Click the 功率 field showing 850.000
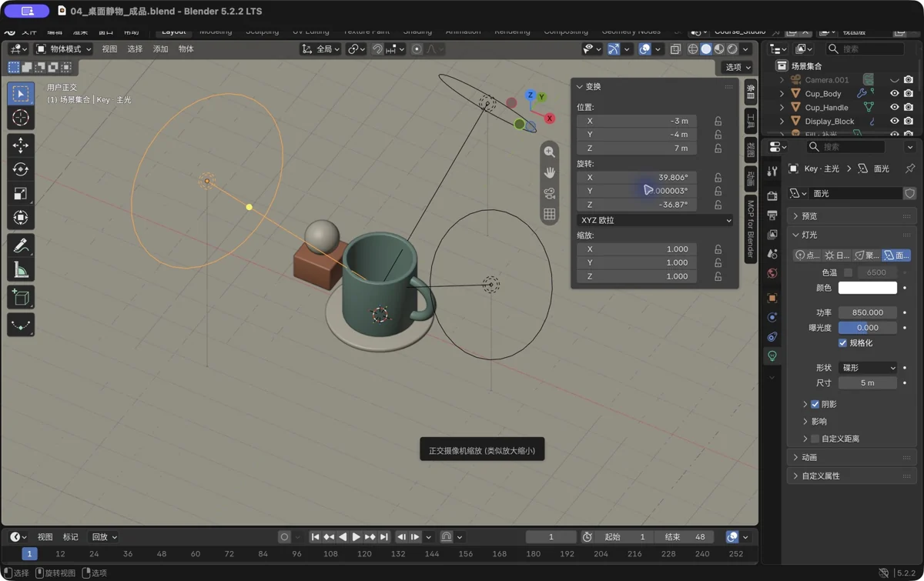924x581 pixels. (x=868, y=312)
